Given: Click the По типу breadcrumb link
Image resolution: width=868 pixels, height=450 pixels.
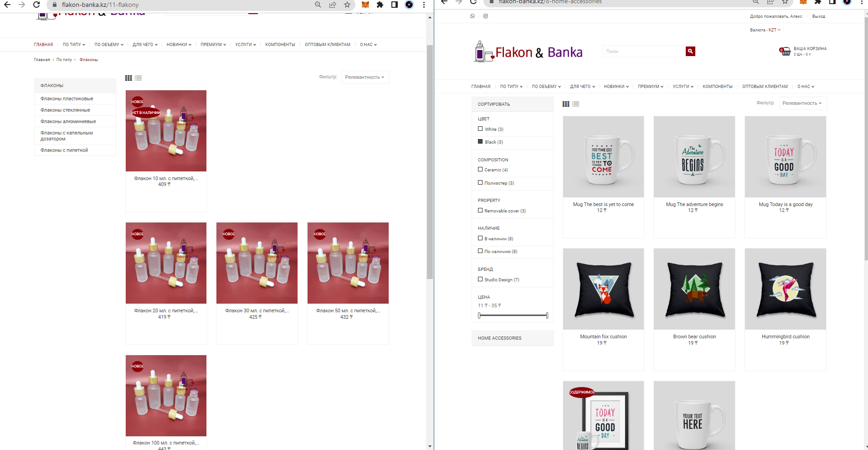Looking at the screenshot, I should (x=64, y=60).
